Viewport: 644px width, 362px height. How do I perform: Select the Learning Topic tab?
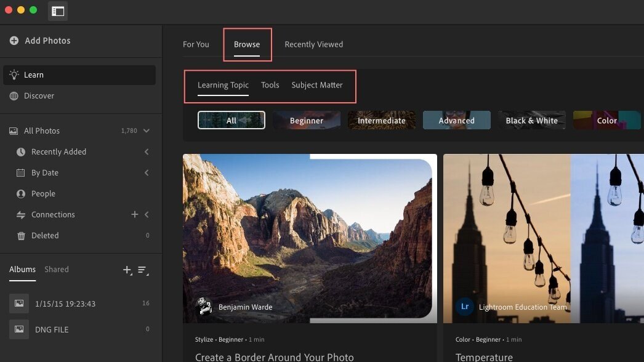[223, 85]
